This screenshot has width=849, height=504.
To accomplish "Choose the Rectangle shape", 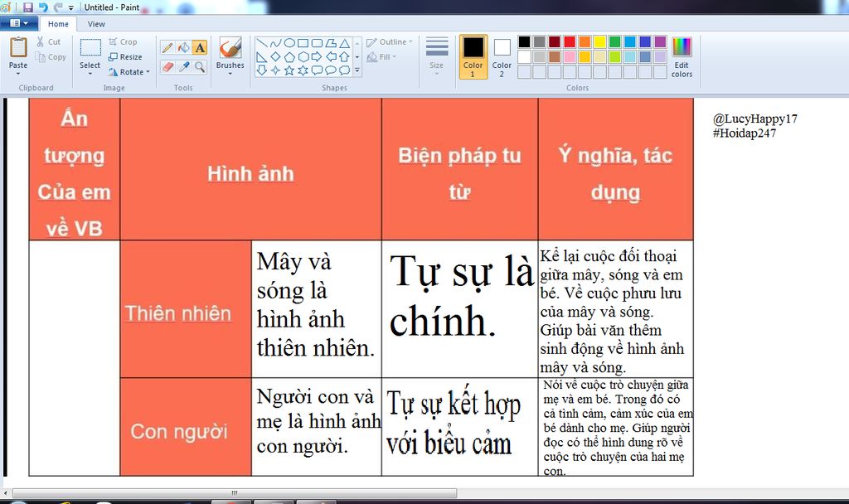I will coord(303,43).
